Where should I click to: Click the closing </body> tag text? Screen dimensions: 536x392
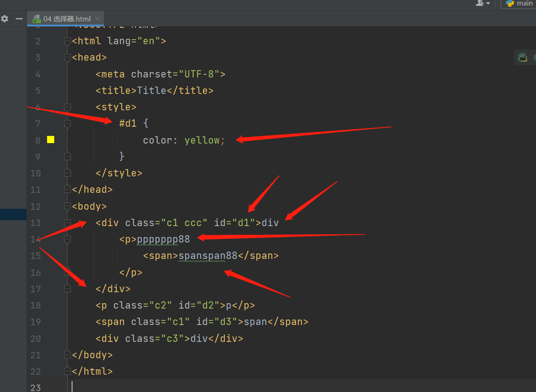pyautogui.click(x=92, y=355)
